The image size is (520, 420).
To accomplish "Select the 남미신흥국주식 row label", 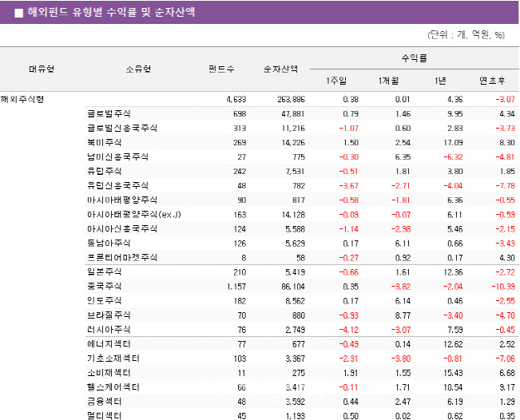I will [x=117, y=157].
